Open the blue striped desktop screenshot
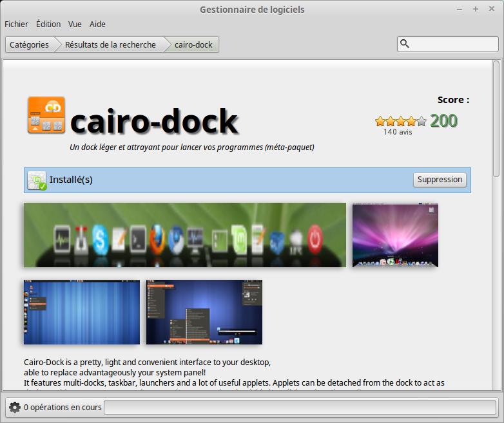The image size is (504, 423). [x=82, y=312]
